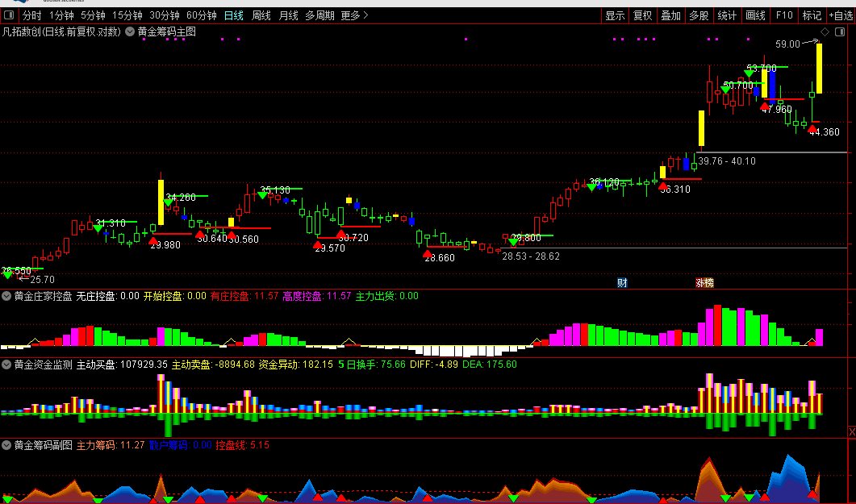This screenshot has width=856, height=504.
Task: Click the 44.360 price label
Action: point(824,132)
